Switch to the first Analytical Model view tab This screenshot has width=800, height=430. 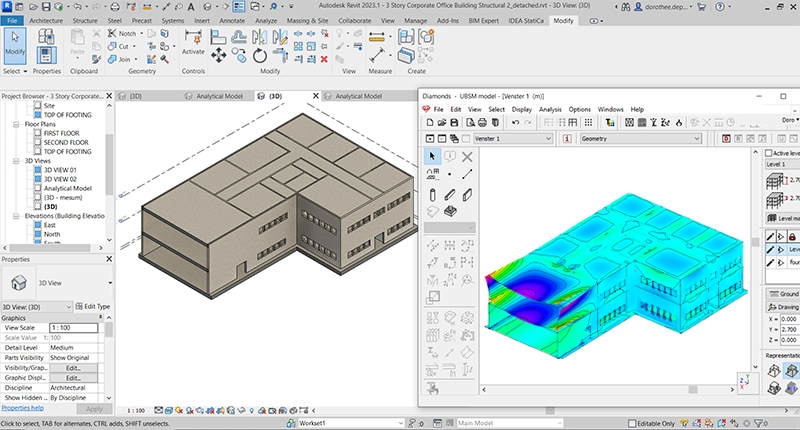[219, 96]
